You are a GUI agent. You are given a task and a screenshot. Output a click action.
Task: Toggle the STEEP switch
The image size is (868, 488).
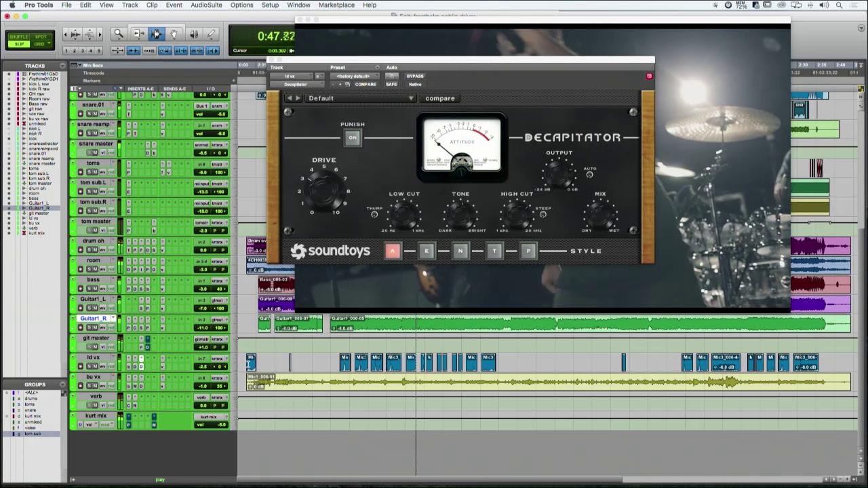coord(543,215)
